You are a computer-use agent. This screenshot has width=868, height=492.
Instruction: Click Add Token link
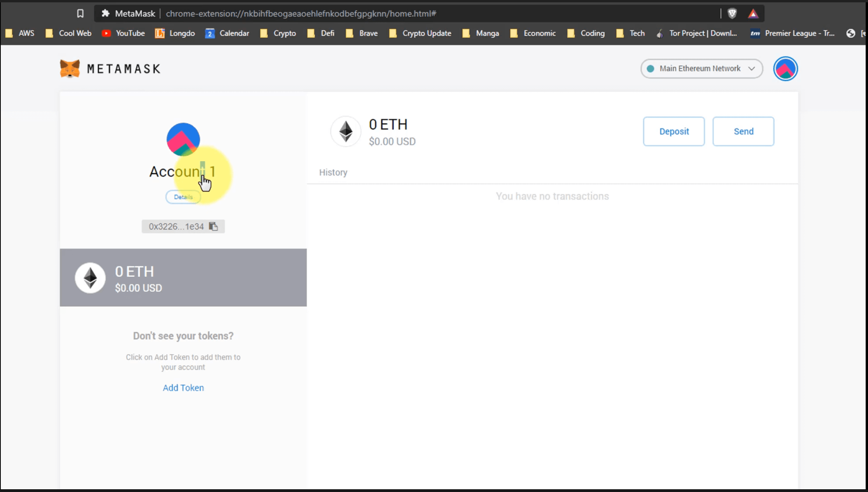pos(183,388)
